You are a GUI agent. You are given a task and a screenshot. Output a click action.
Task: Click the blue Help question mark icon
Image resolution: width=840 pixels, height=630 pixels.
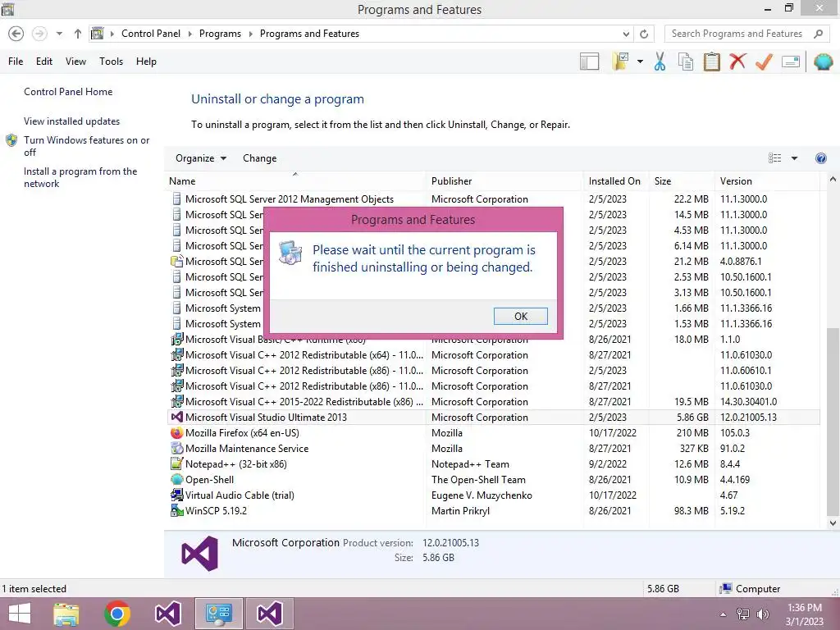click(820, 158)
